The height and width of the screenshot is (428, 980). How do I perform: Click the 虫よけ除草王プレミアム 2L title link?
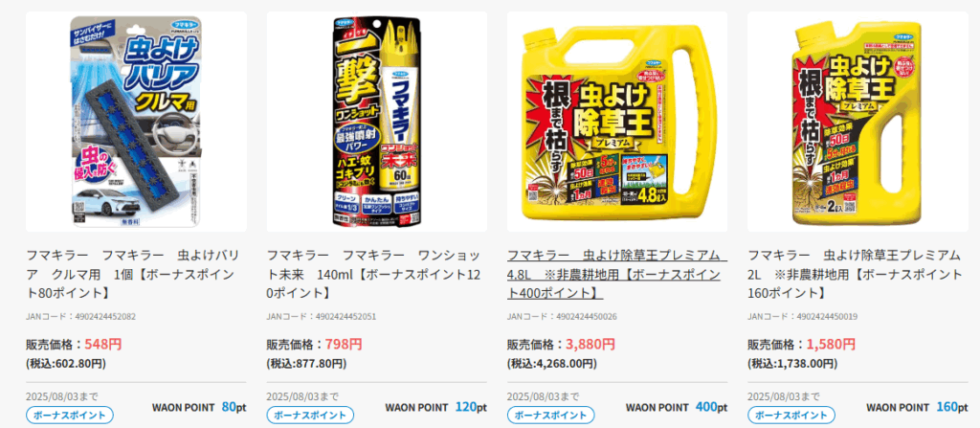pyautogui.click(x=855, y=274)
